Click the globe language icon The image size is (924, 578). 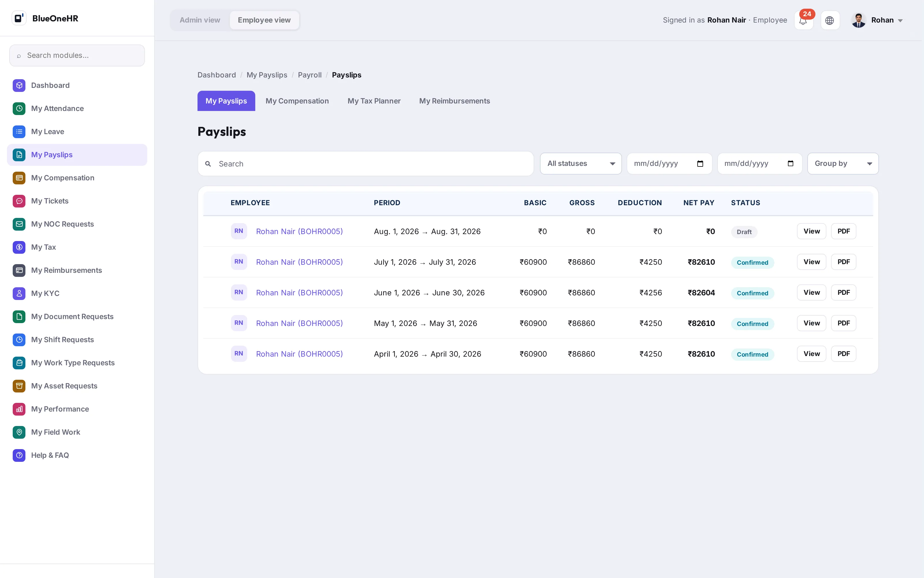pyautogui.click(x=830, y=20)
